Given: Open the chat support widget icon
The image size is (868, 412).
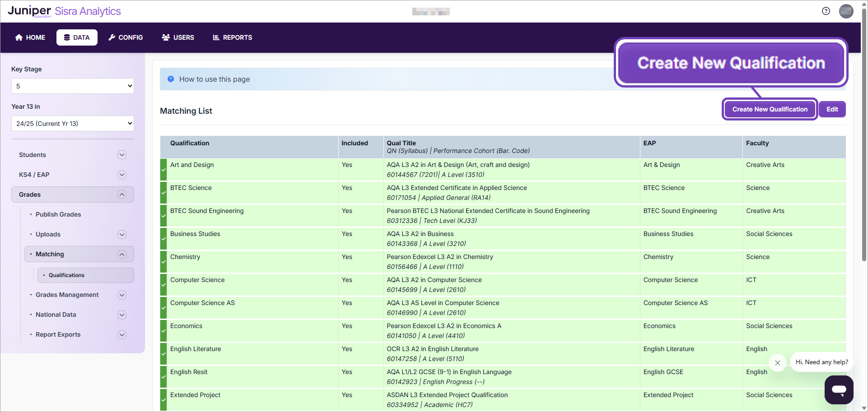Looking at the screenshot, I should [x=839, y=389].
